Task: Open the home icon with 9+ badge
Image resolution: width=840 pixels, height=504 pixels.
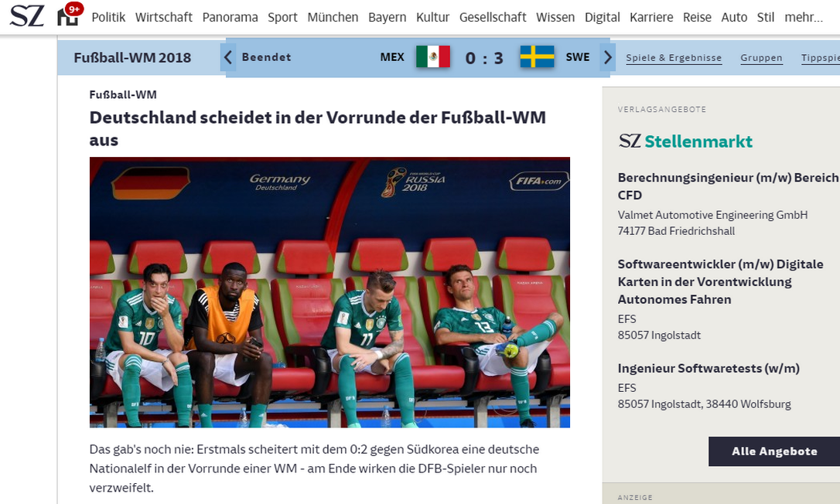Action: [x=70, y=15]
